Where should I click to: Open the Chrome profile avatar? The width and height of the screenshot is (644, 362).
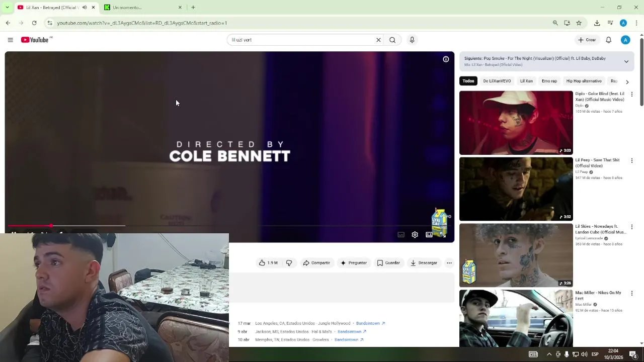tap(623, 23)
